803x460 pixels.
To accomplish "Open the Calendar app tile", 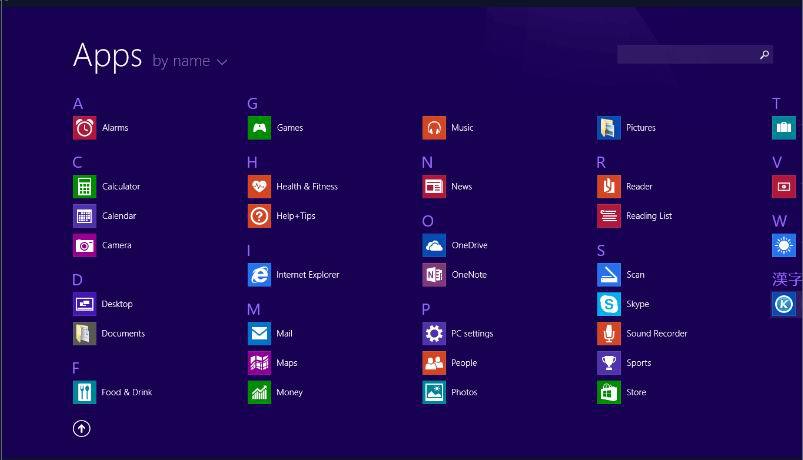I will click(84, 216).
